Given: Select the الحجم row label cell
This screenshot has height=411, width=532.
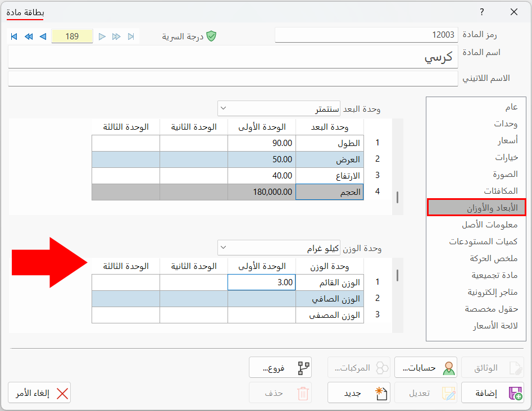Looking at the screenshot, I should (330, 192).
